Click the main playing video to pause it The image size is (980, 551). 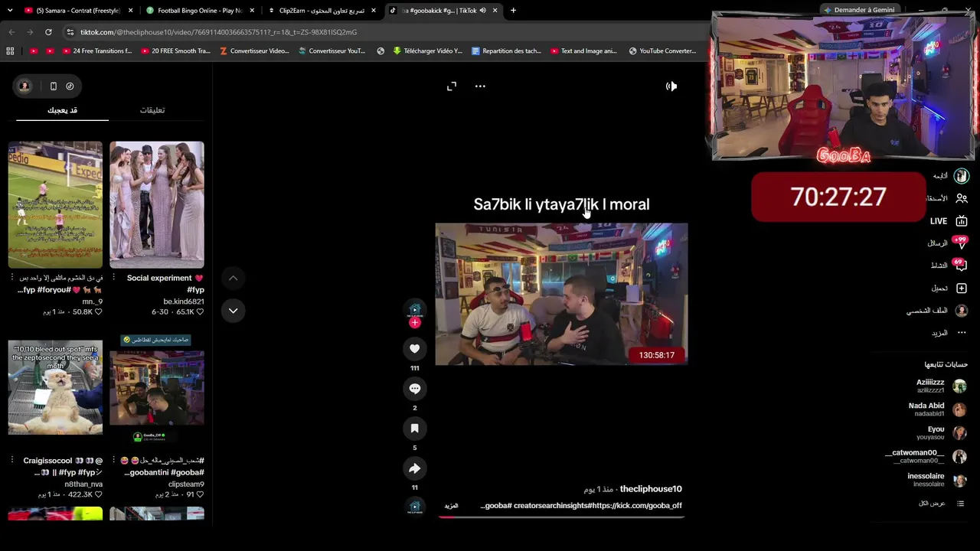pyautogui.click(x=561, y=294)
